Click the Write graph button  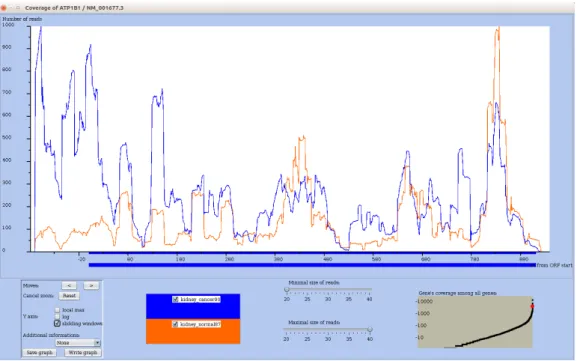83,353
